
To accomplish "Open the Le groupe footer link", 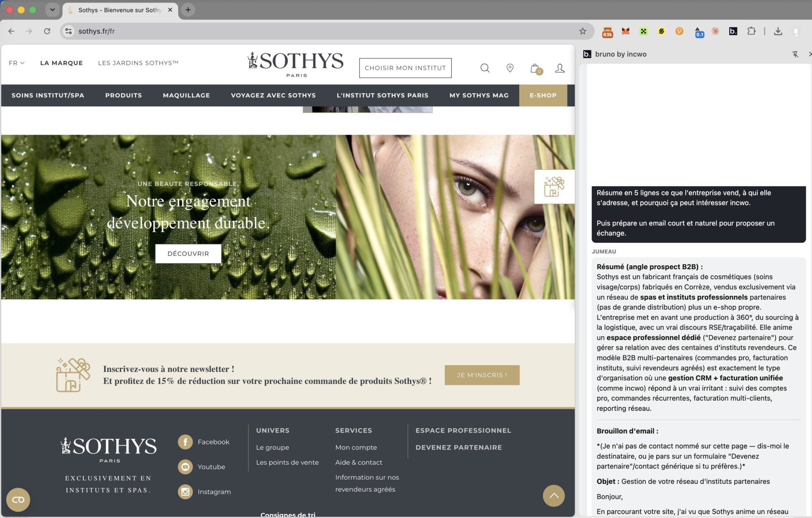I will [272, 447].
